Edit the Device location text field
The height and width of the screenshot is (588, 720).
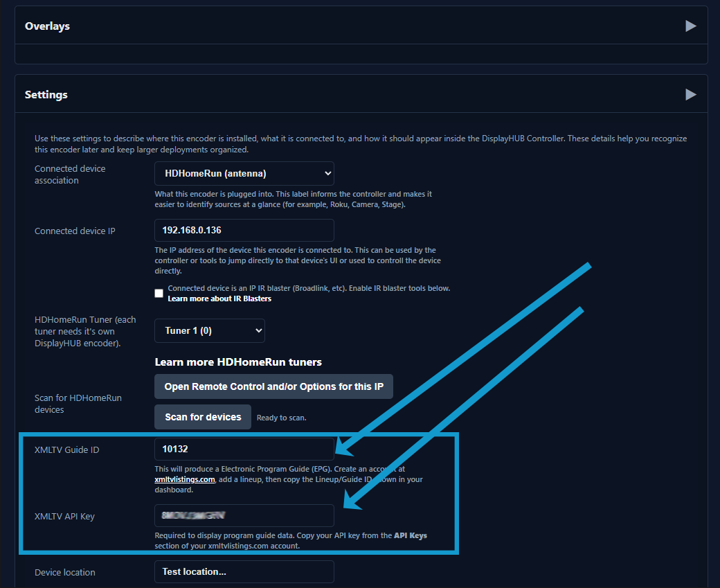(x=244, y=572)
